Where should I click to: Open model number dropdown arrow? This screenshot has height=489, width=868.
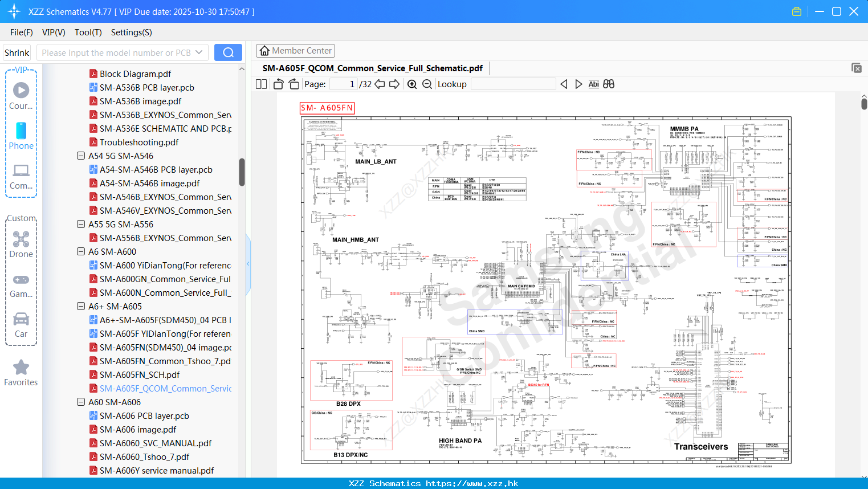click(199, 52)
